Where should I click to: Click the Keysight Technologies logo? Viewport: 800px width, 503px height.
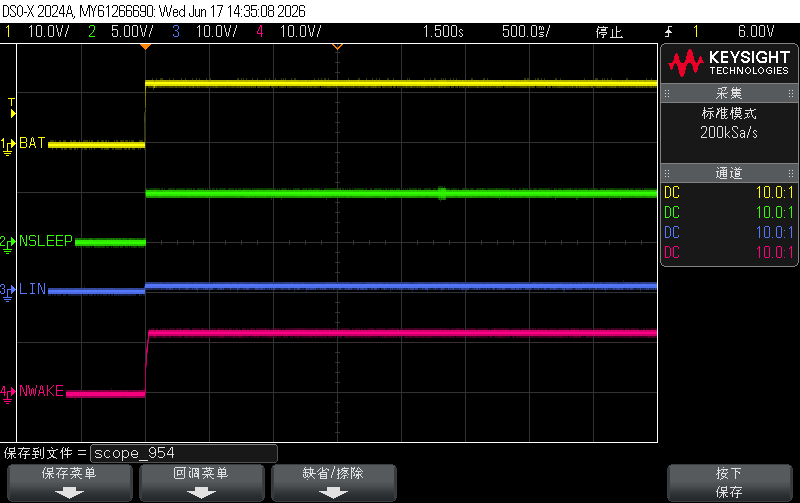pyautogui.click(x=729, y=63)
